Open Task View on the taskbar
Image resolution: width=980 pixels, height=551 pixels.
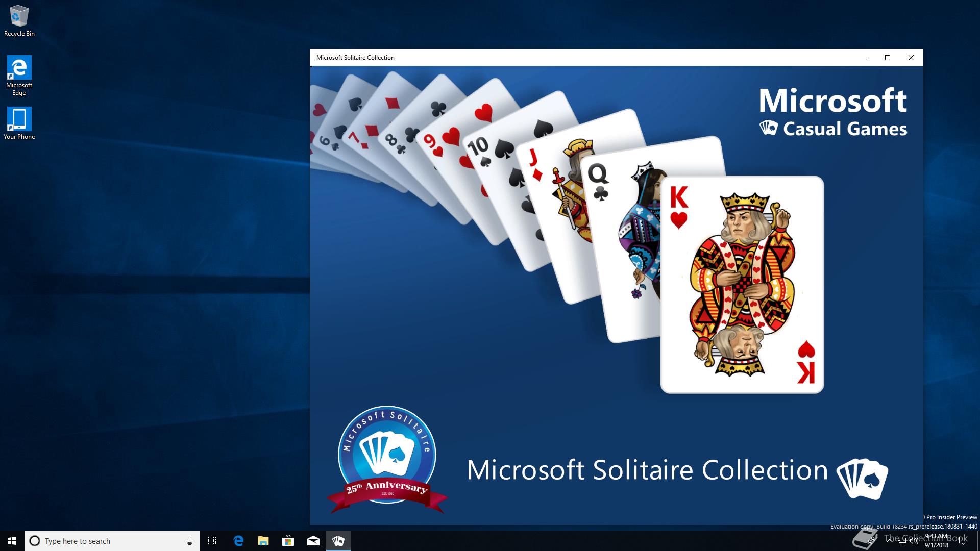tap(212, 541)
